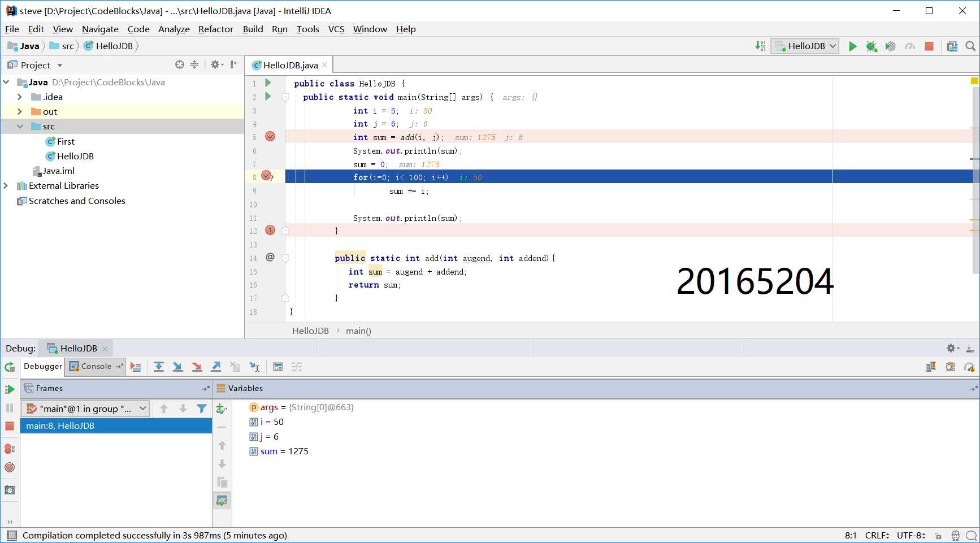Open View Breakpoints double red dot icon
Screen dimensions: 980x543
(10, 449)
